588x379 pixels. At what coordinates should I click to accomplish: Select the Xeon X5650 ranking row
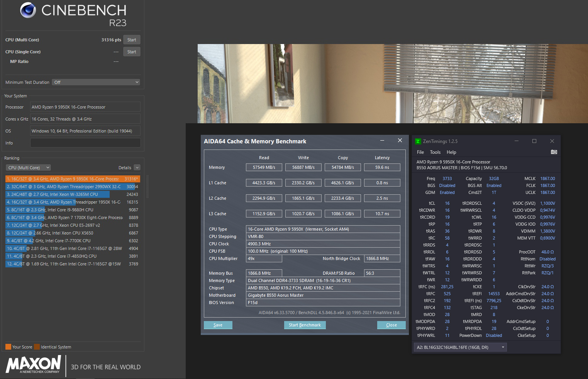tap(73, 233)
